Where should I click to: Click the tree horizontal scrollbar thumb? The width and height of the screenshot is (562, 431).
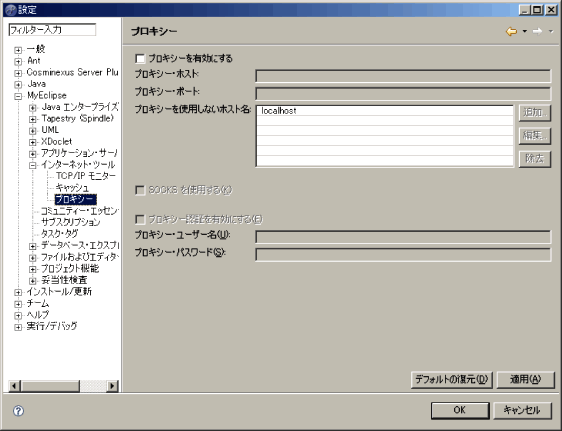coord(50,386)
